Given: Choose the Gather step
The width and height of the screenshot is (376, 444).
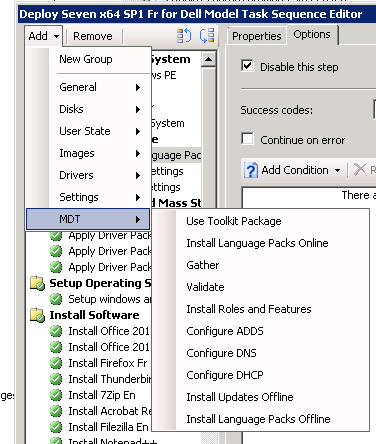Looking at the screenshot, I should point(261,265).
